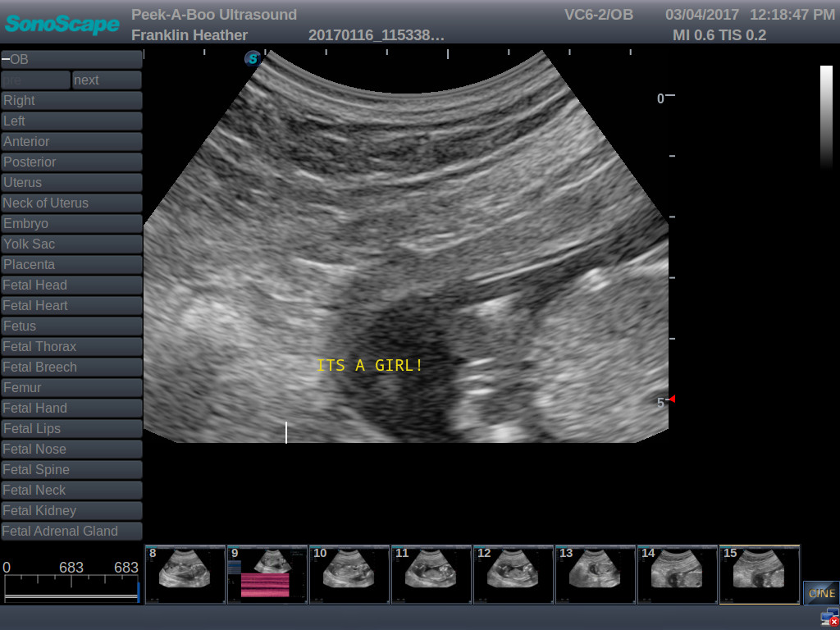Click the network disconnected status icon
The width and height of the screenshot is (840, 630).
[x=829, y=618]
